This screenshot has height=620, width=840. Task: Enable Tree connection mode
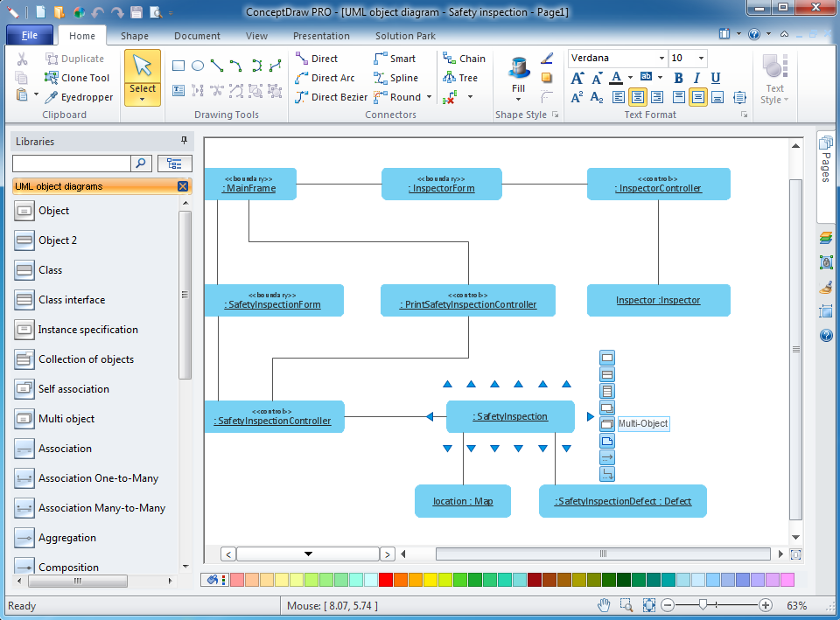(x=460, y=78)
